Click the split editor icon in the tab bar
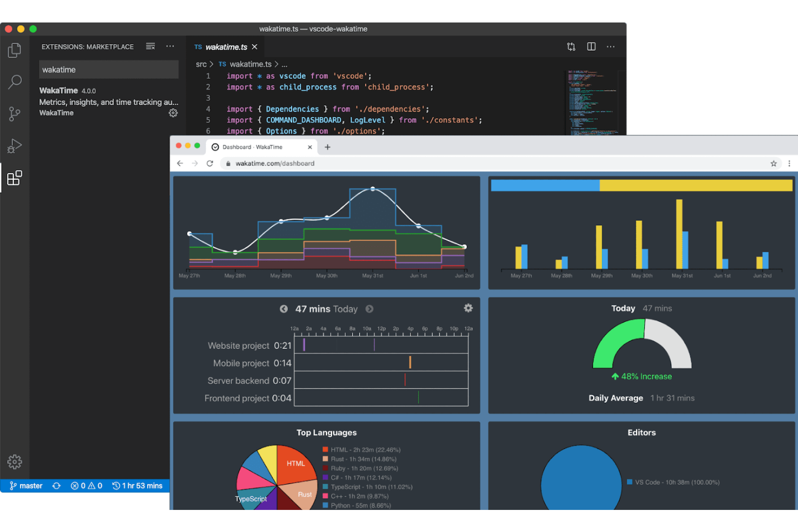 pyautogui.click(x=591, y=46)
